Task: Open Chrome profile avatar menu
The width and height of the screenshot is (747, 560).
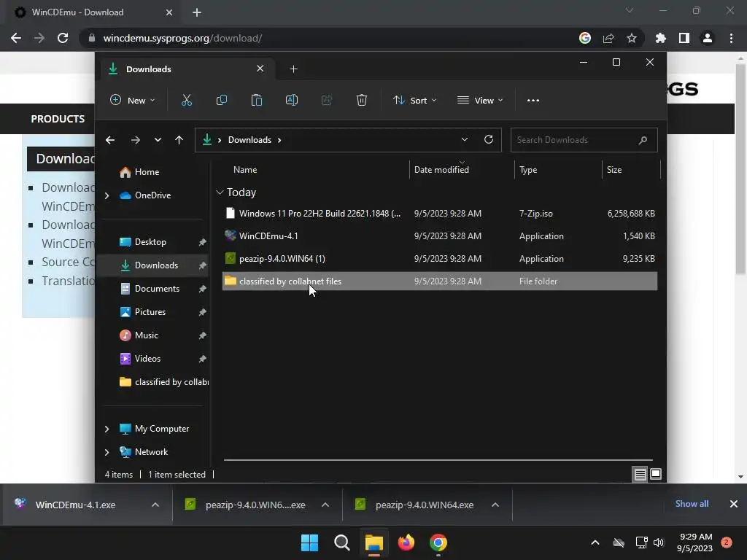Action: click(708, 38)
